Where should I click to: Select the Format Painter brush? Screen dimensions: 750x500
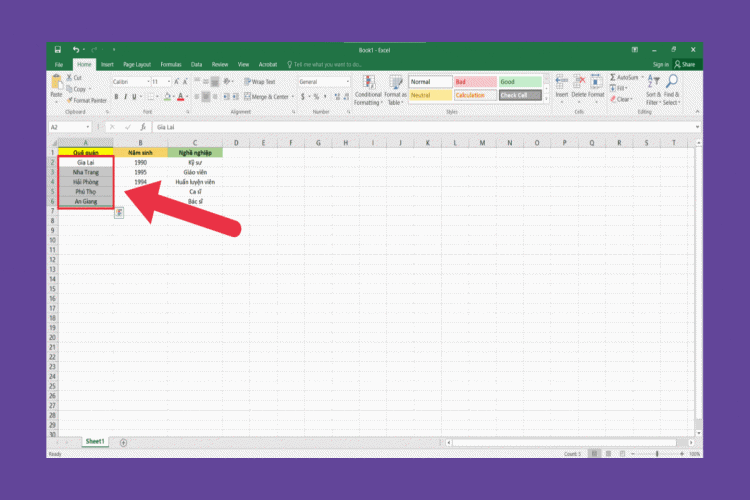pyautogui.click(x=87, y=100)
